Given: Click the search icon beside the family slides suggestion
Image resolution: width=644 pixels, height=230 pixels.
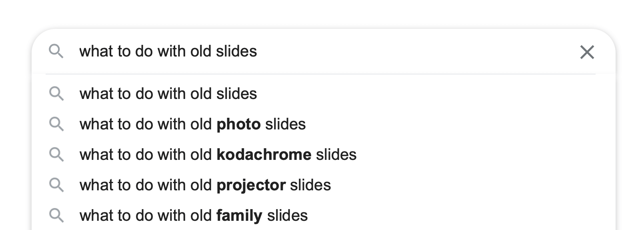Looking at the screenshot, I should 56,216.
